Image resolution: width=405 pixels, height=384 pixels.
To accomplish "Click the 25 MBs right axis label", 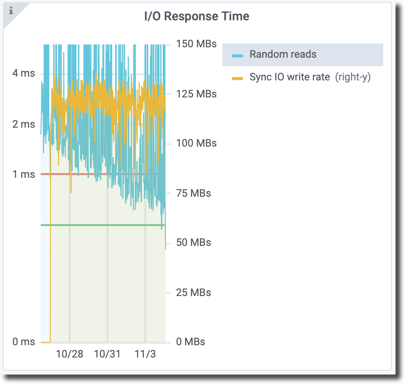I will click(x=193, y=293).
